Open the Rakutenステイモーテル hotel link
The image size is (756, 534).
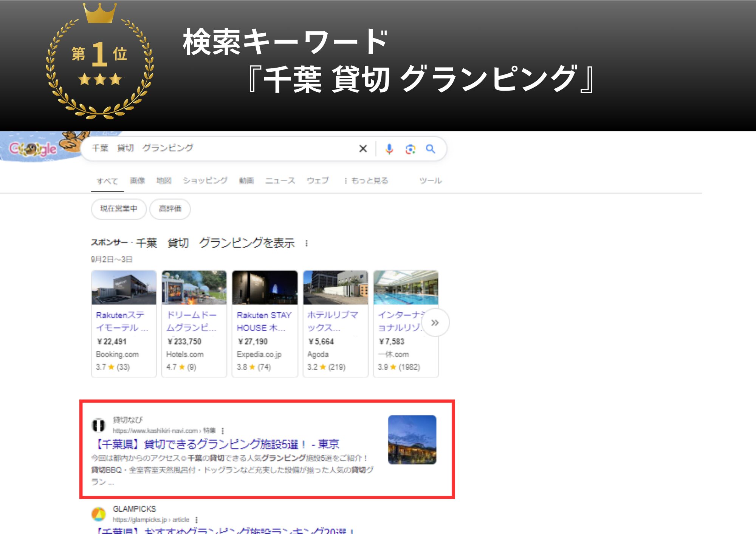coord(122,321)
